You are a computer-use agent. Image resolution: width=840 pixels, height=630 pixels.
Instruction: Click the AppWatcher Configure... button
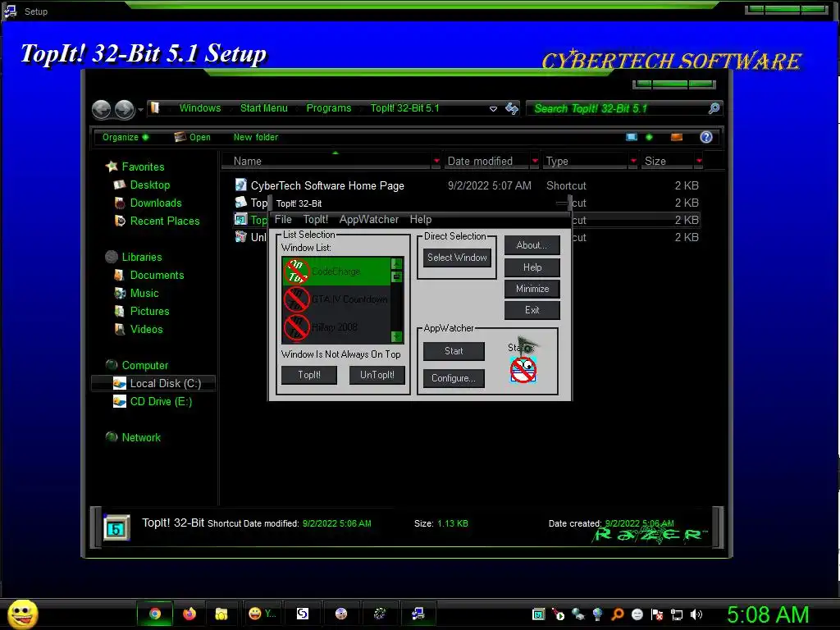pyautogui.click(x=454, y=378)
